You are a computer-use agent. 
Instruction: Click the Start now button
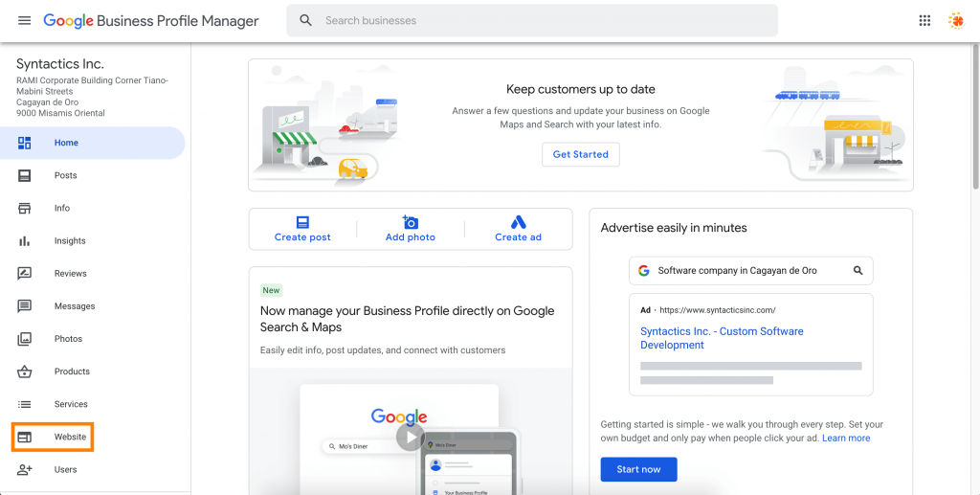coord(638,469)
